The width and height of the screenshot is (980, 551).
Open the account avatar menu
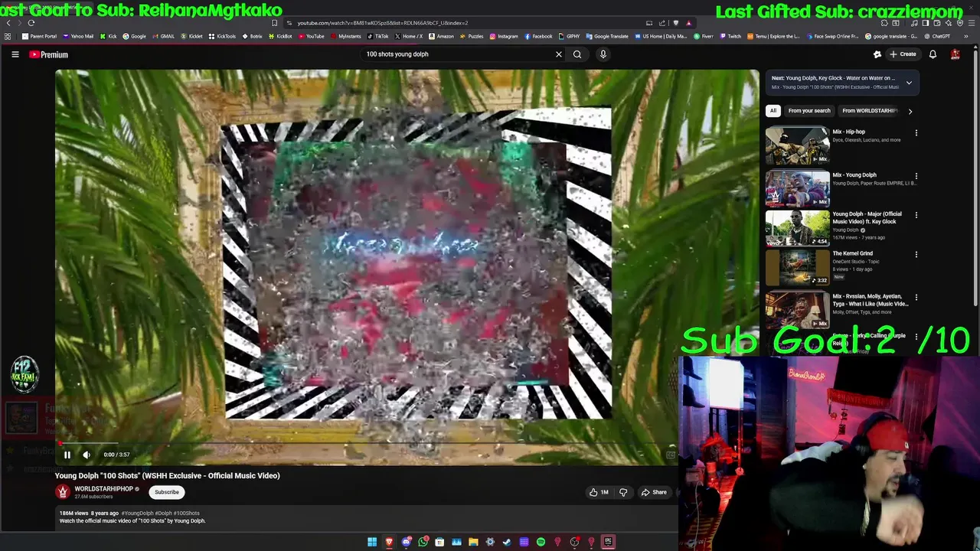point(955,54)
